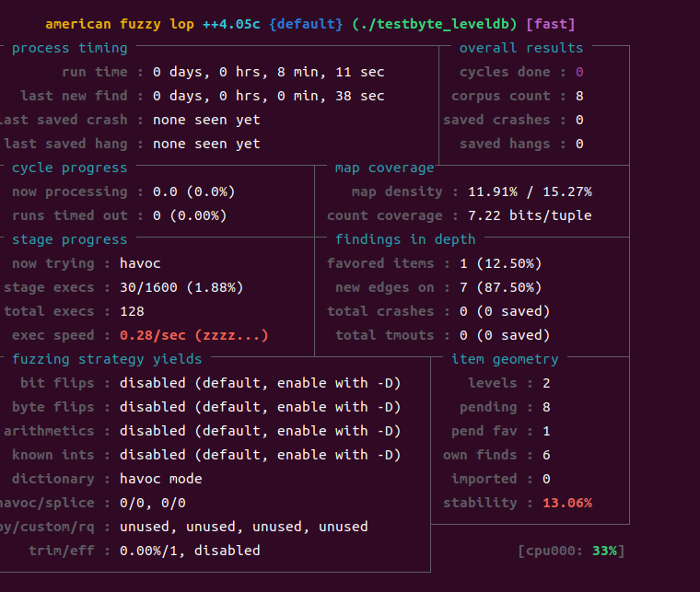Click the {default} label in title
This screenshot has width=700, height=592.
click(x=306, y=24)
